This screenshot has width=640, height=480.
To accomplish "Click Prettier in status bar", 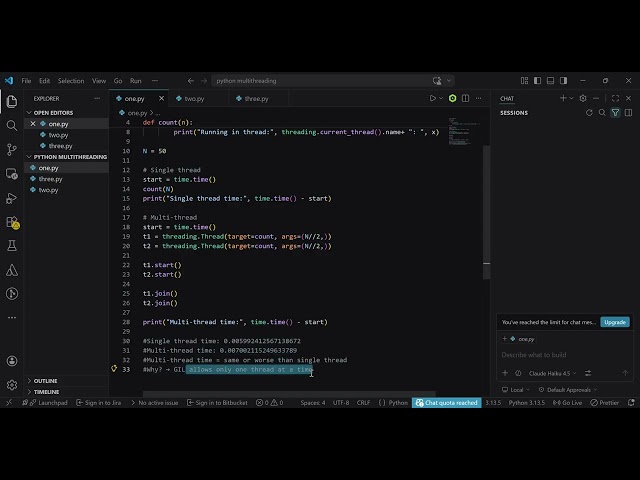I will pos(604,402).
